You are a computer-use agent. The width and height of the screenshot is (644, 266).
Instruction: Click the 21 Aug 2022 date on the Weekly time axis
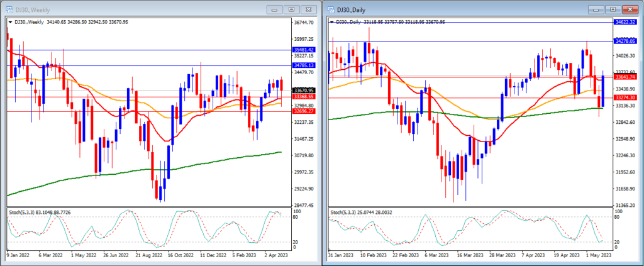(150, 255)
